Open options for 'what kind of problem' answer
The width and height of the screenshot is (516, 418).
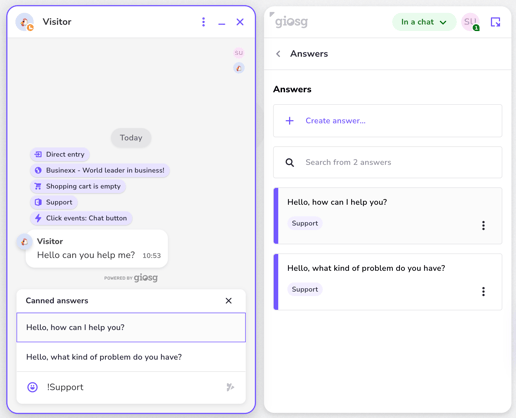[483, 291]
